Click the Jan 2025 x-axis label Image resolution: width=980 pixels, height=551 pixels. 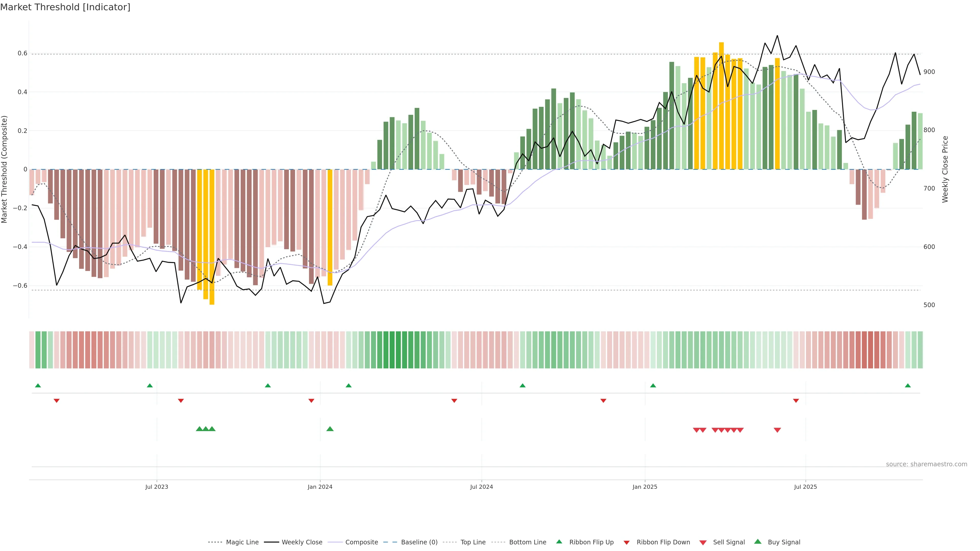(645, 487)
